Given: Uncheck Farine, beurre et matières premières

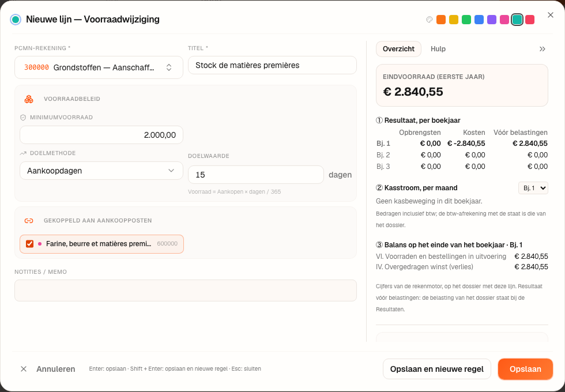Looking at the screenshot, I should (x=30, y=244).
